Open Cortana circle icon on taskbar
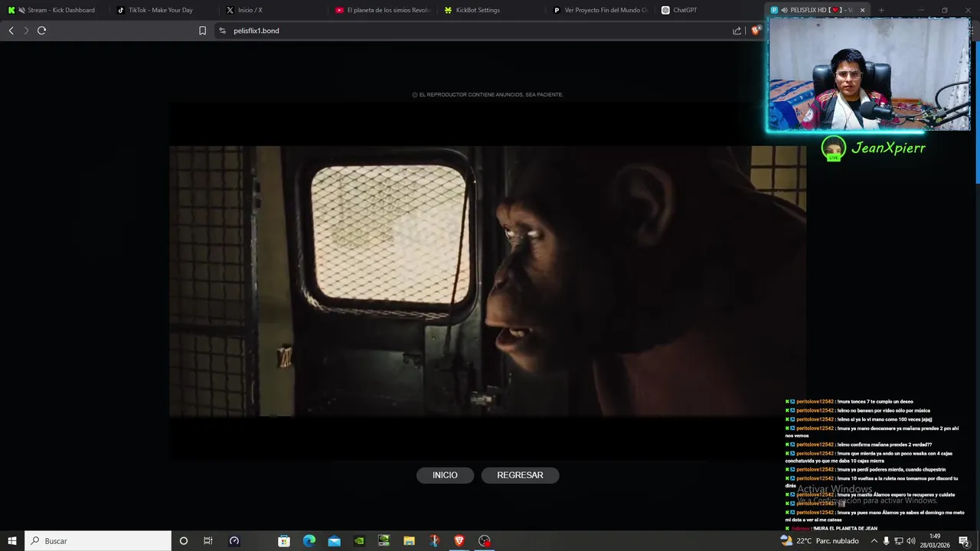 coord(183,541)
